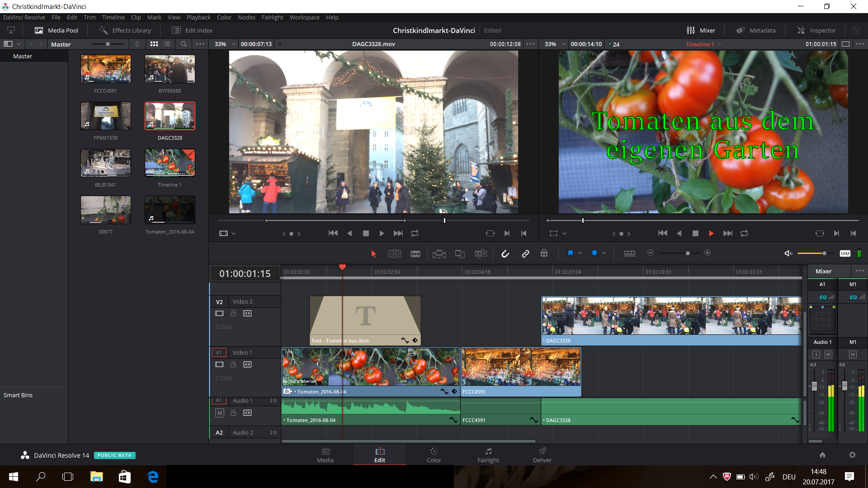
Task: Open the Timeline 1 name dropdown
Action: 719,44
